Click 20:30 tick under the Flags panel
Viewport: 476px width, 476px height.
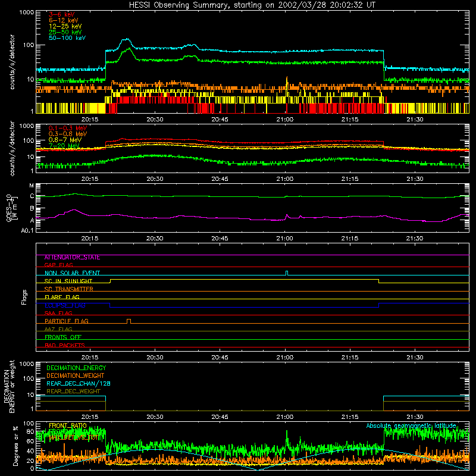pyautogui.click(x=155, y=358)
